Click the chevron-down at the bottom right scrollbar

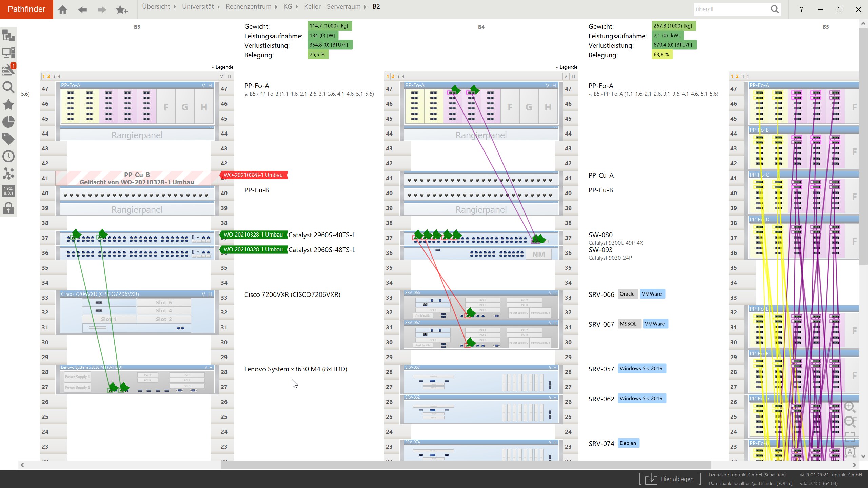point(863,456)
